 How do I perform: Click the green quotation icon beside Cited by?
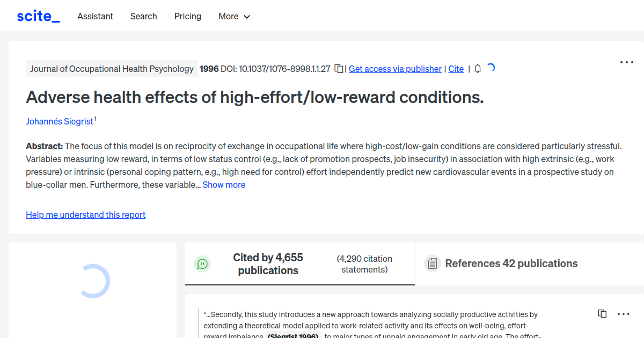tap(202, 263)
